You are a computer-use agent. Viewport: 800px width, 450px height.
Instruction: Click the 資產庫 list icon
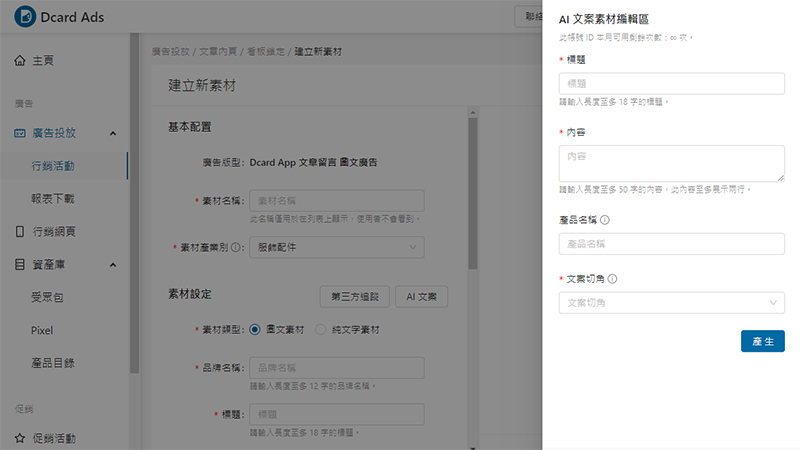(x=20, y=265)
